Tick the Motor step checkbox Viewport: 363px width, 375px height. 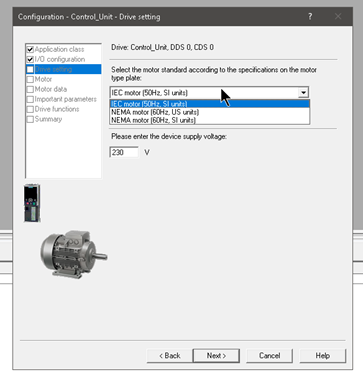click(x=30, y=79)
